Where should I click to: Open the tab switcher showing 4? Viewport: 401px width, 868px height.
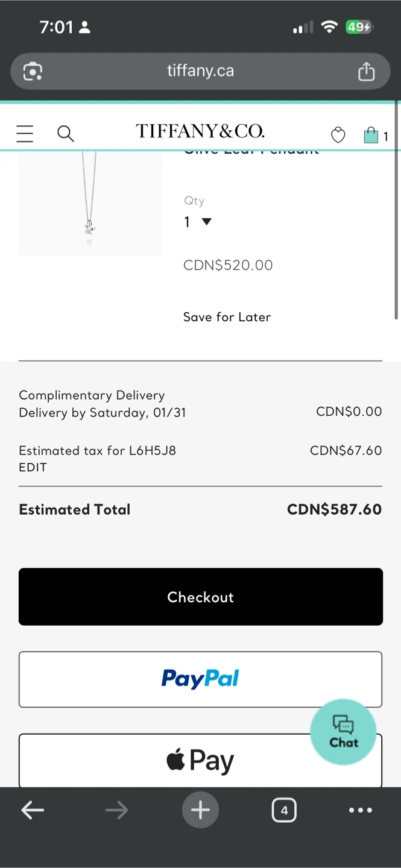coord(284,810)
